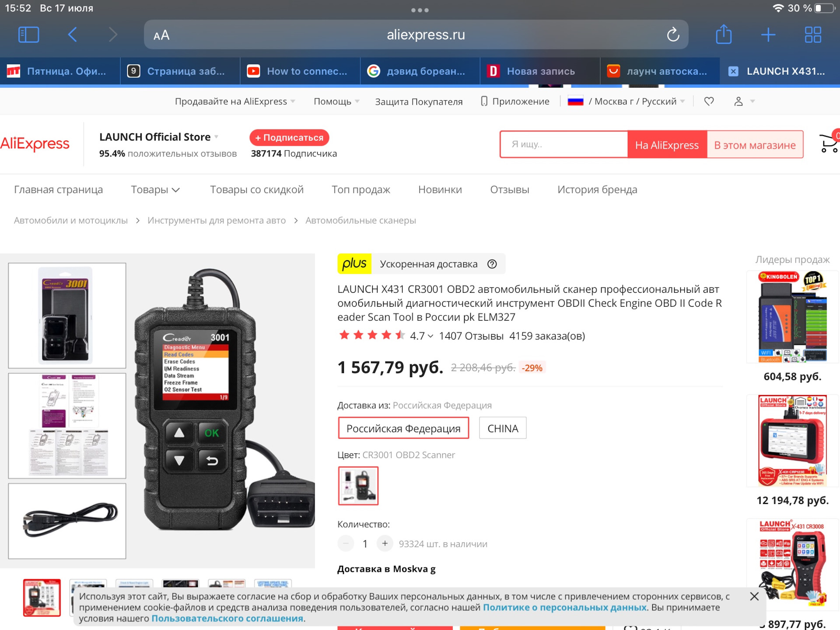Select CHINA shipping origin
The height and width of the screenshot is (630, 840).
pyautogui.click(x=503, y=428)
